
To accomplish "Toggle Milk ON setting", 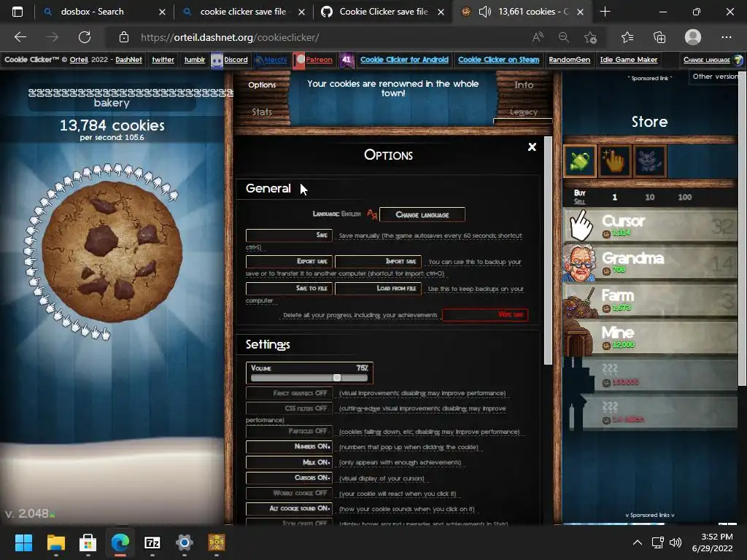I will coord(289,462).
